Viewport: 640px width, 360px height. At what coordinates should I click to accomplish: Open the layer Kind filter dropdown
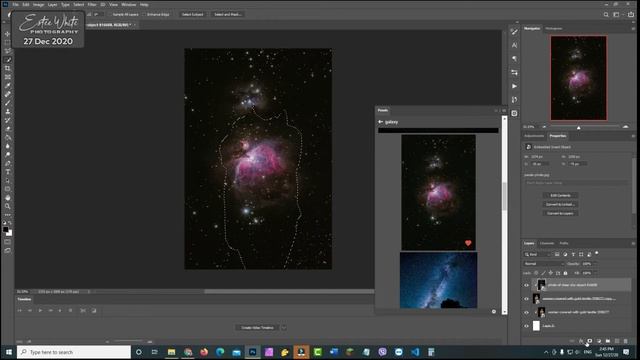(538, 254)
